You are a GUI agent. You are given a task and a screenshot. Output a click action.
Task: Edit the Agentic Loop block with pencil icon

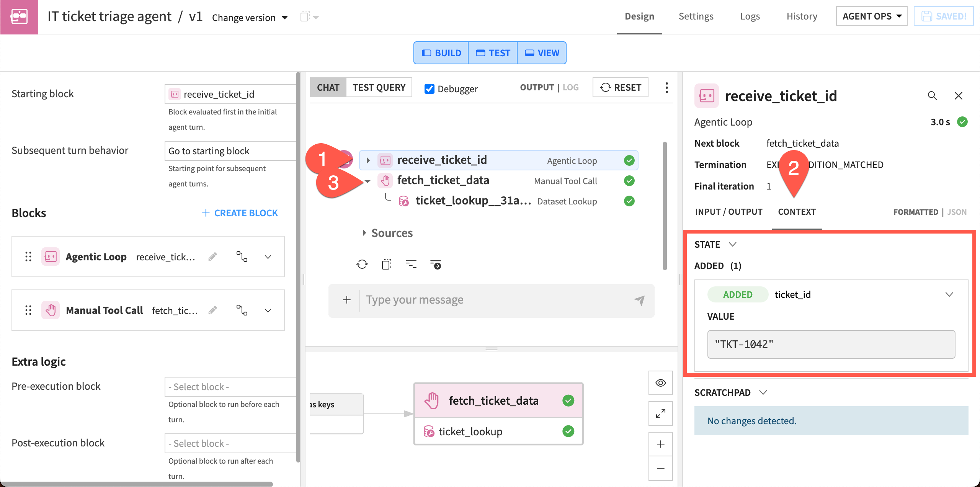tap(213, 257)
